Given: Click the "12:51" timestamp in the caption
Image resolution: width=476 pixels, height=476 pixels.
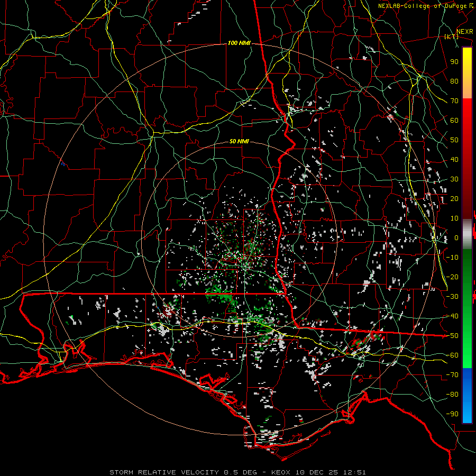Looking at the screenshot, I should [x=354, y=472].
